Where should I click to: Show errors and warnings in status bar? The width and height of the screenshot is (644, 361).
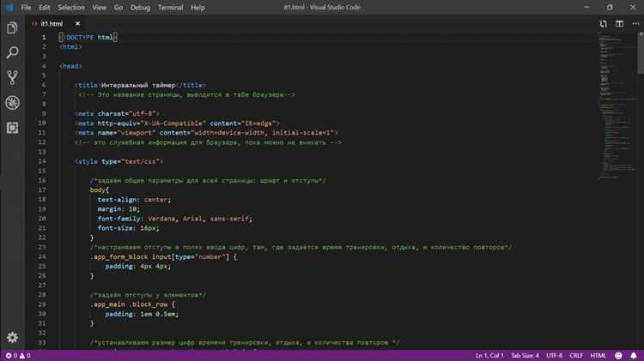point(18,355)
